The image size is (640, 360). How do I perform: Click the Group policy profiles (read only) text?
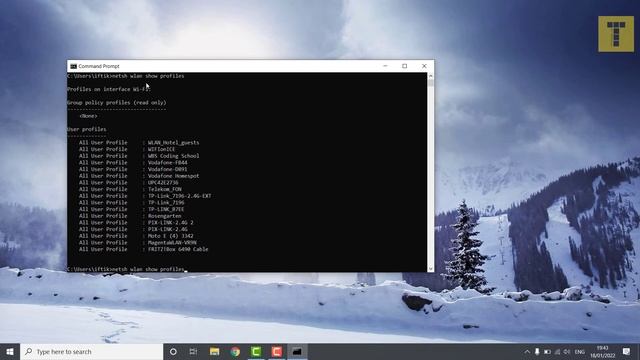117,102
